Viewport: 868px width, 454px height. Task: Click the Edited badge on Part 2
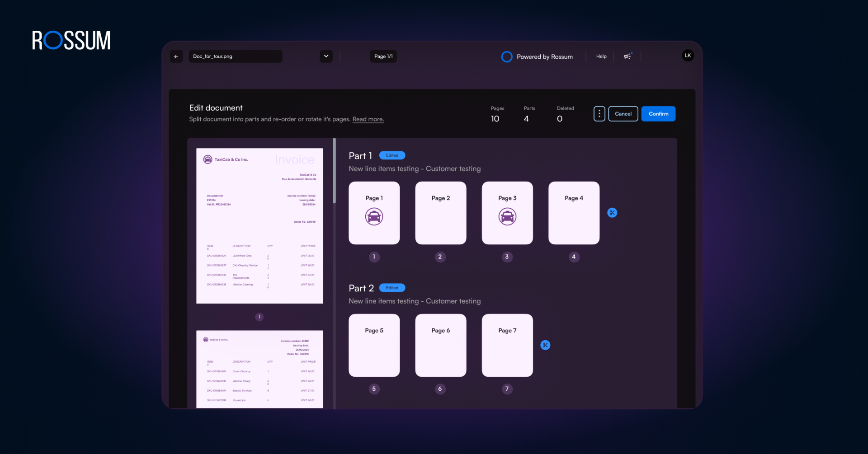coord(392,287)
